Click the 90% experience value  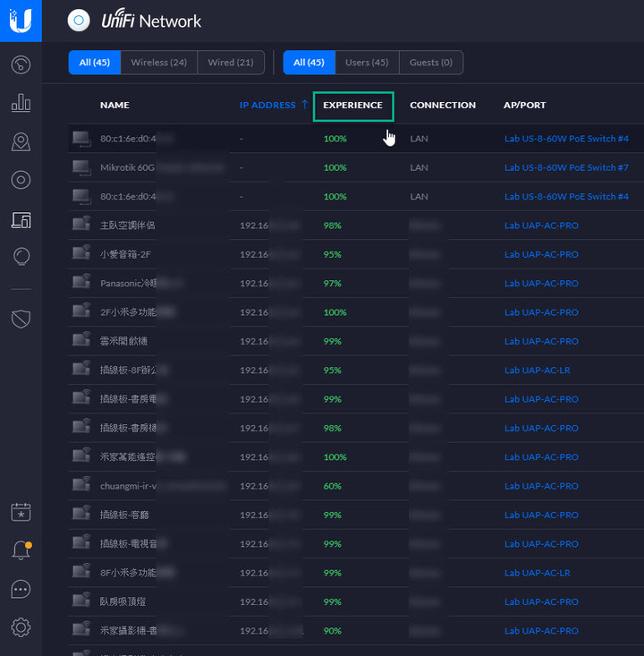[x=333, y=631]
